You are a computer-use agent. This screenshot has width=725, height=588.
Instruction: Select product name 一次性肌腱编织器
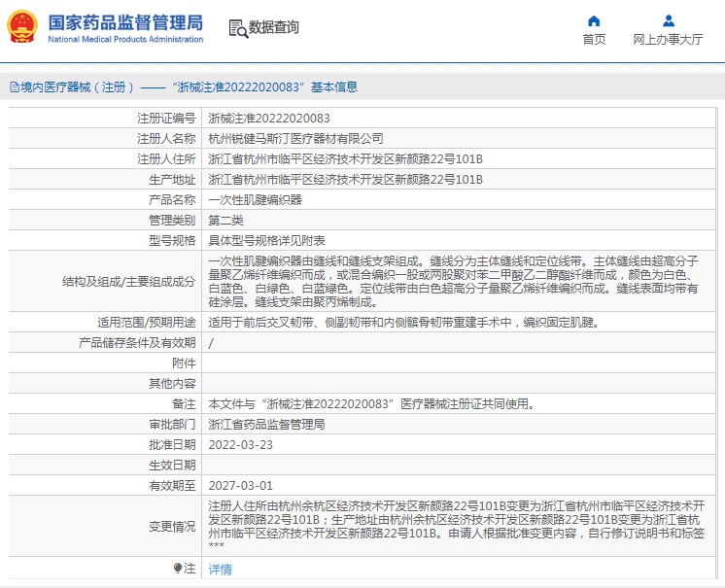pos(256,199)
